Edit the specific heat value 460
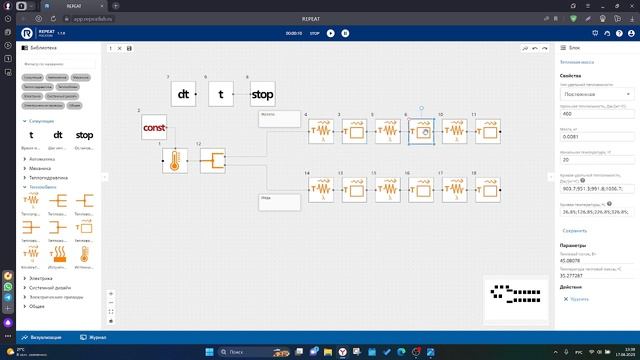Viewport: 640px width, 360px height. (x=597, y=114)
